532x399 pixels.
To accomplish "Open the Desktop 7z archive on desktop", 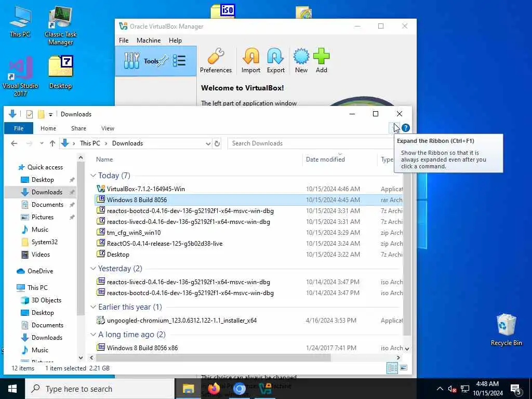I will point(60,73).
